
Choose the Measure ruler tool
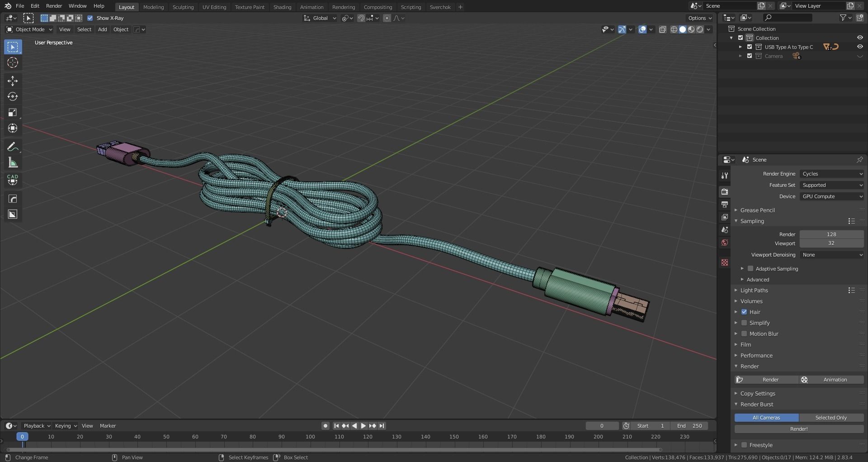tap(13, 162)
